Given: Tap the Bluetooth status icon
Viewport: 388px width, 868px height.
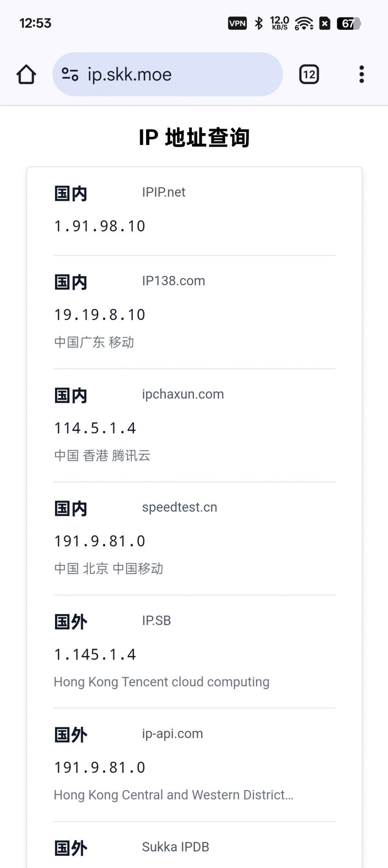Looking at the screenshot, I should [x=258, y=23].
